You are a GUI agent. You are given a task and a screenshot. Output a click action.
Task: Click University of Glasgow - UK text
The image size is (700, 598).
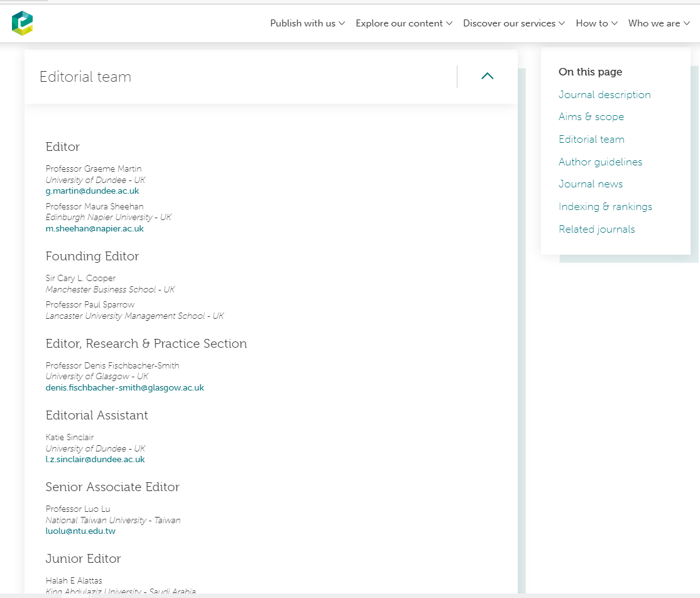click(97, 377)
